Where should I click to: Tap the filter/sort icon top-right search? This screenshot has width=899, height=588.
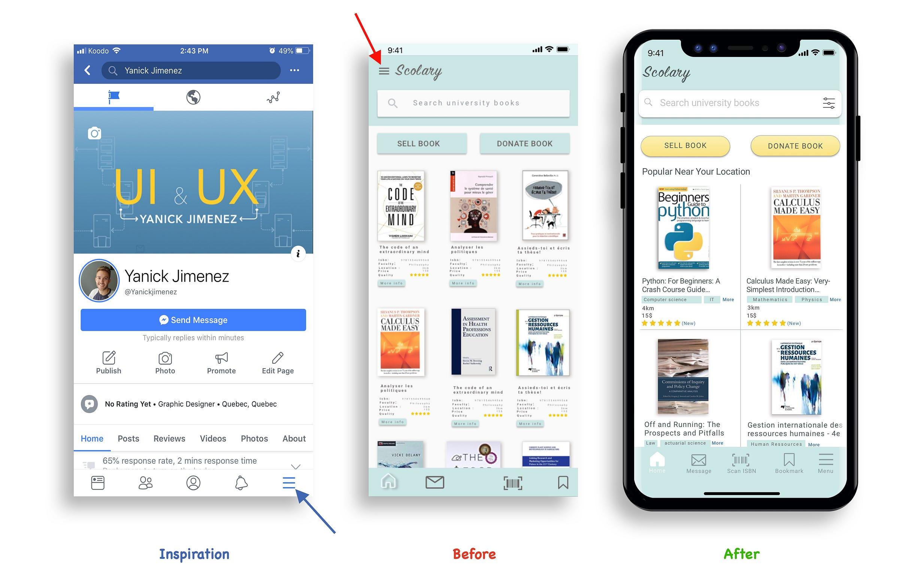pyautogui.click(x=827, y=103)
